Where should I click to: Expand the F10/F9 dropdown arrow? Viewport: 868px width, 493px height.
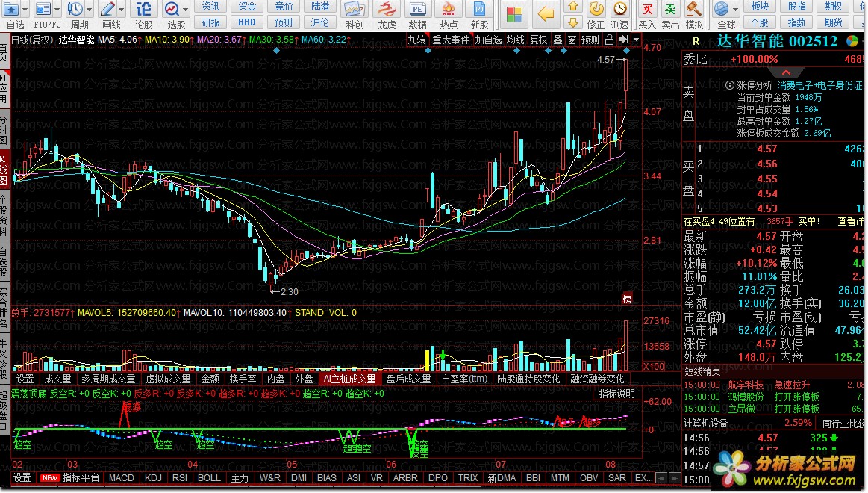click(x=57, y=10)
